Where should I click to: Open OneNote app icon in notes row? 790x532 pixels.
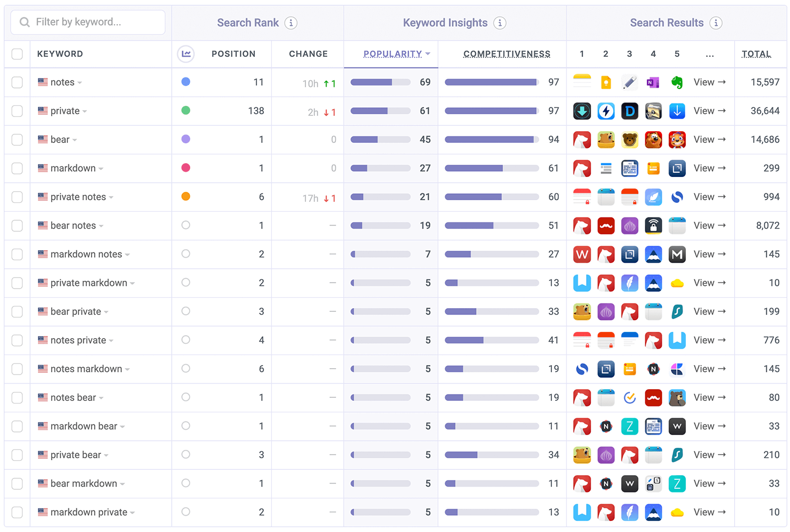(x=653, y=82)
